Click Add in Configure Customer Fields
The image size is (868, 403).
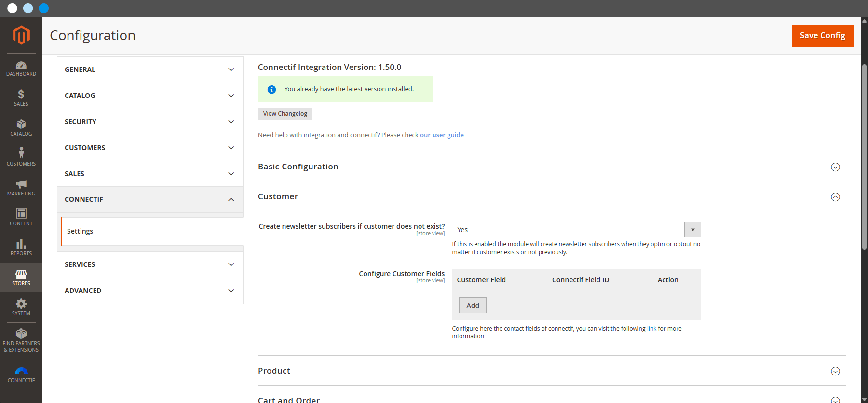pyautogui.click(x=473, y=306)
